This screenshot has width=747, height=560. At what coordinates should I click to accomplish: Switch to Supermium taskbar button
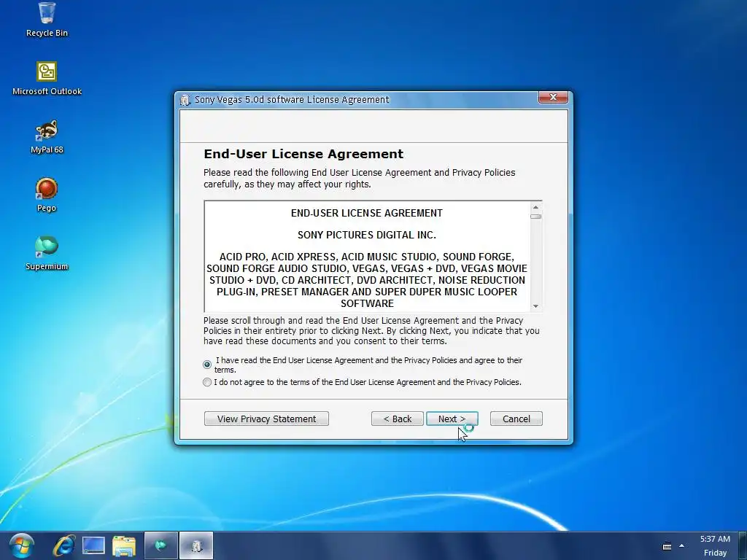pyautogui.click(x=161, y=545)
